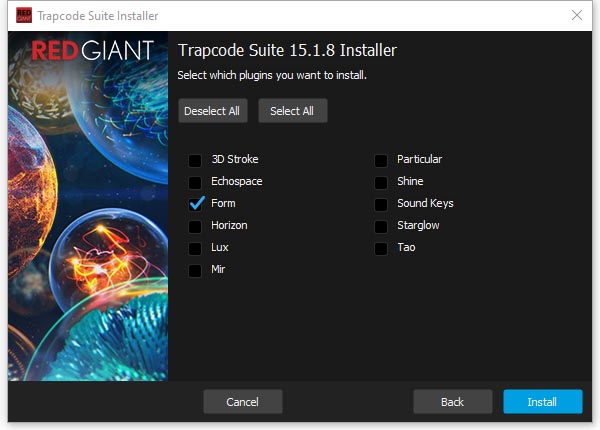Select the Lux plugin checkbox

195,249
